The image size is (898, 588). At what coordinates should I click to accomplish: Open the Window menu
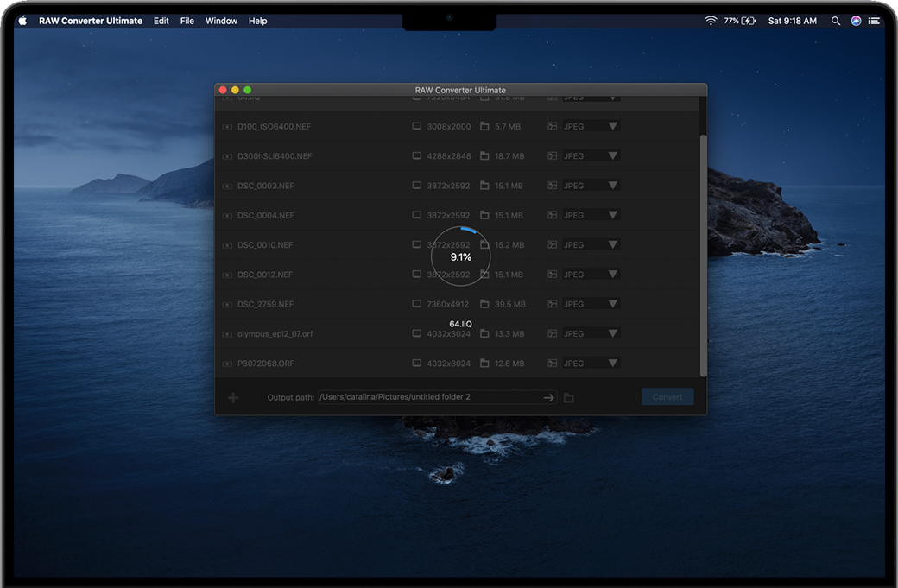[221, 21]
